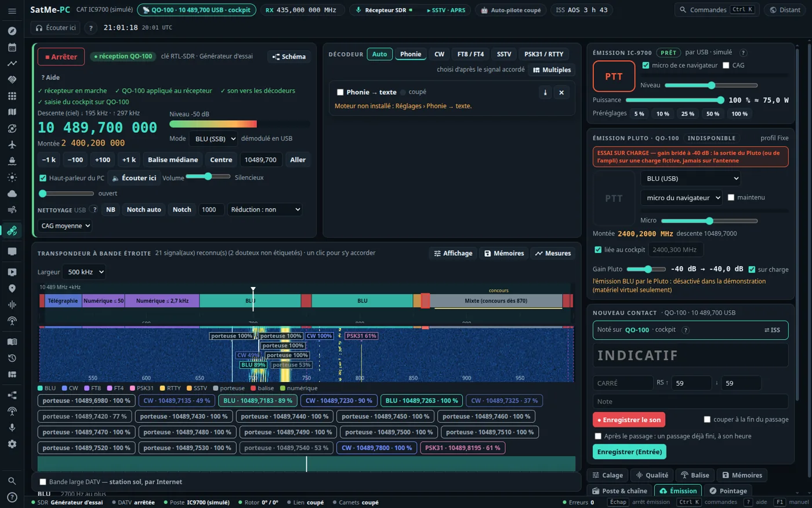812x508 pixels.
Task: Open the hamburger menu in the sidebar
Action: click(x=12, y=11)
